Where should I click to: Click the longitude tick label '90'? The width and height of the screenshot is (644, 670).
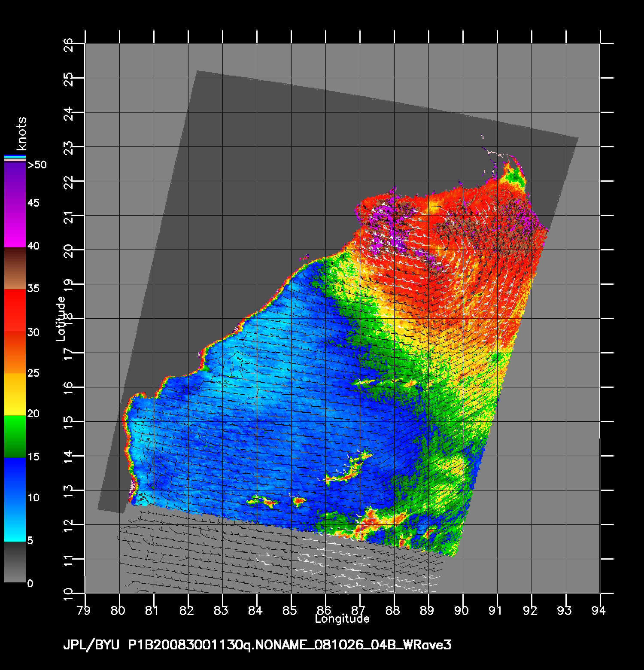(462, 610)
